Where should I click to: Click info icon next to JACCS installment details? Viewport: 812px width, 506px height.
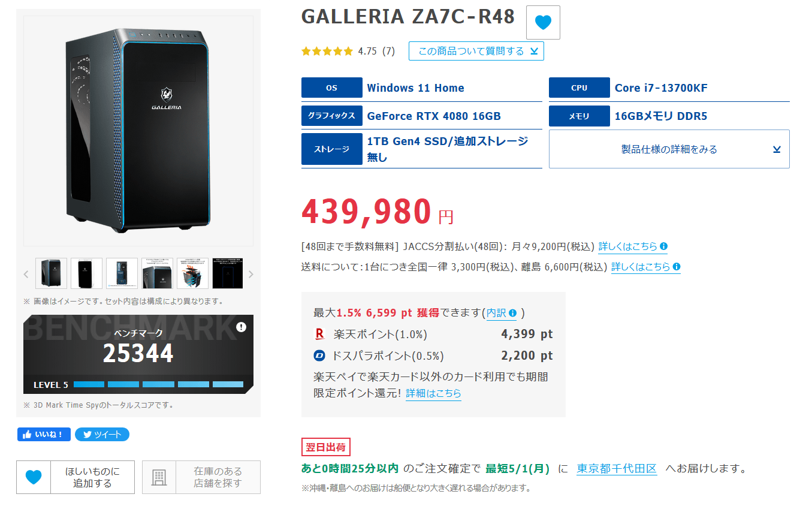(x=663, y=246)
